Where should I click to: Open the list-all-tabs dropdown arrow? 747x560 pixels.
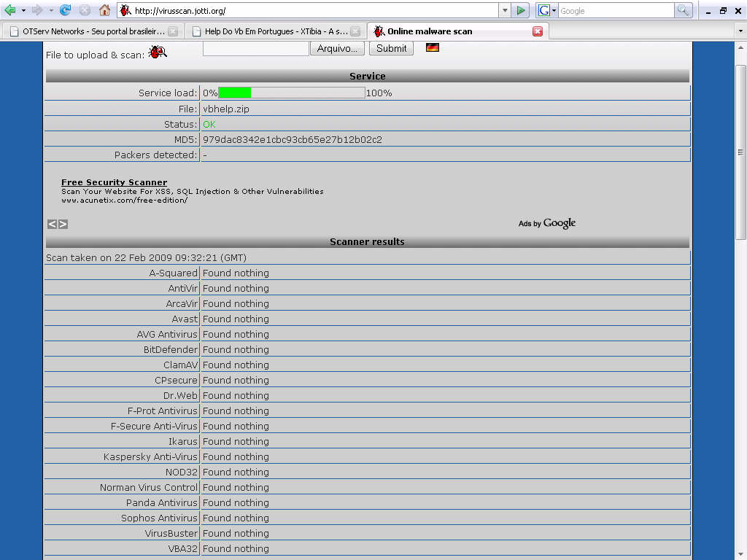[740, 31]
